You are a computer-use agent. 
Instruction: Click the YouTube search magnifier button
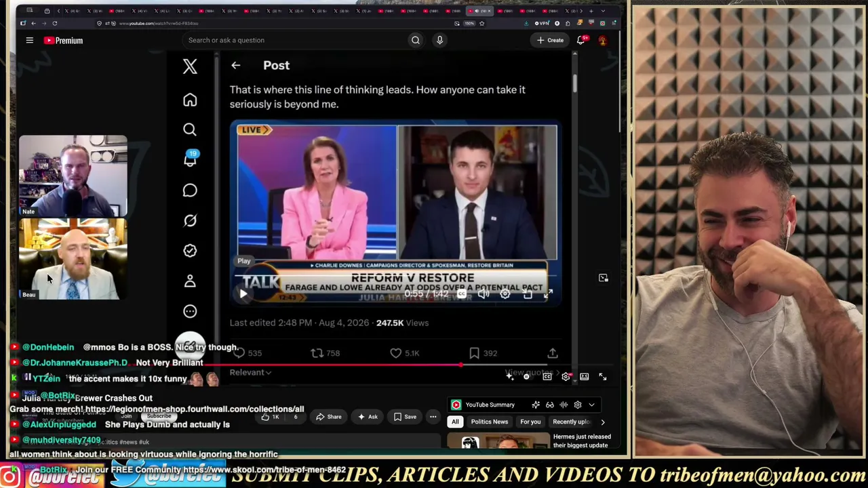coord(416,40)
